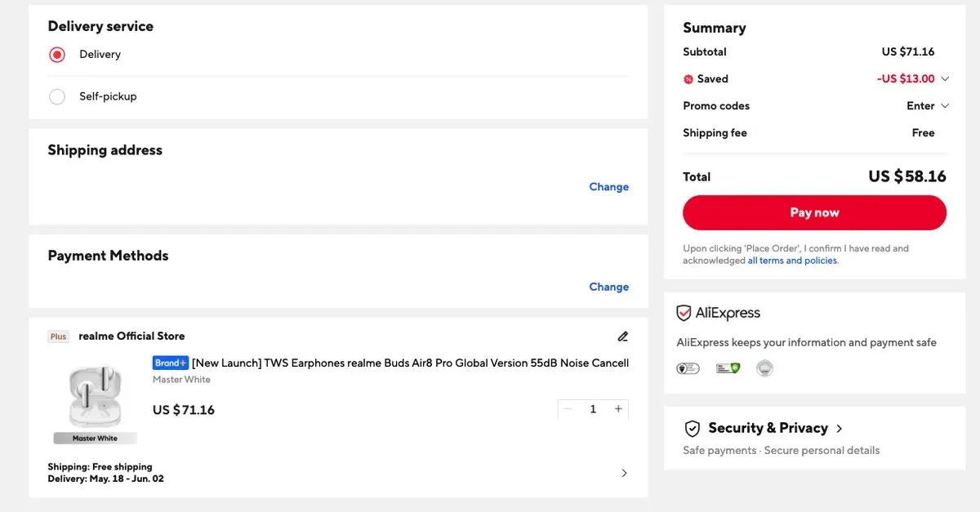Expand Promo codes Enter dropdown

click(928, 106)
